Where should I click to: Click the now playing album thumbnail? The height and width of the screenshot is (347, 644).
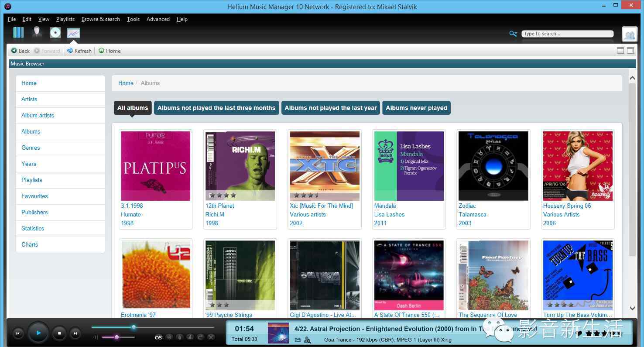pos(278,333)
